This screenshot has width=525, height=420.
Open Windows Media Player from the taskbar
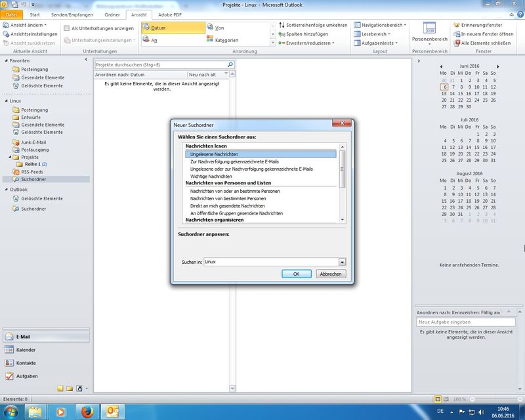coord(61,411)
